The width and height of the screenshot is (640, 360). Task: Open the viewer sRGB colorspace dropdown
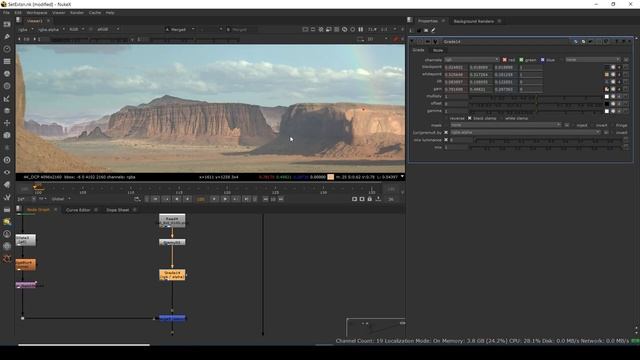(x=108, y=29)
